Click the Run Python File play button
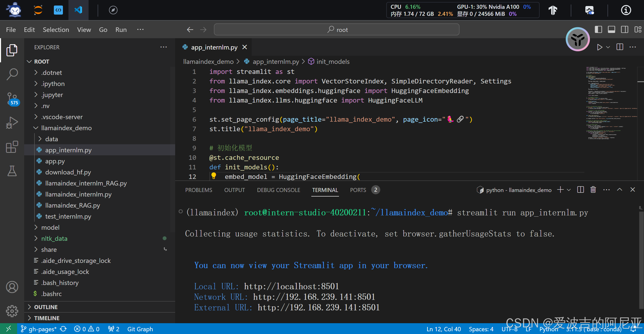Viewport: 644px width, 334px height. [x=599, y=47]
